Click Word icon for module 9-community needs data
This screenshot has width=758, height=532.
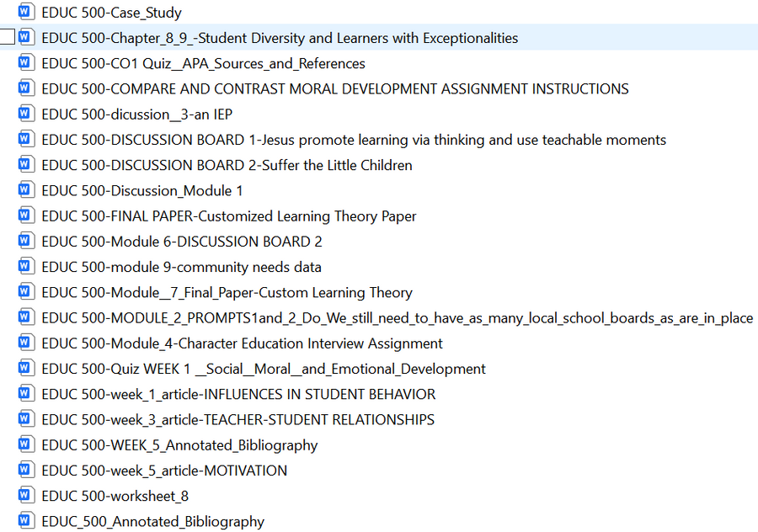(x=26, y=266)
